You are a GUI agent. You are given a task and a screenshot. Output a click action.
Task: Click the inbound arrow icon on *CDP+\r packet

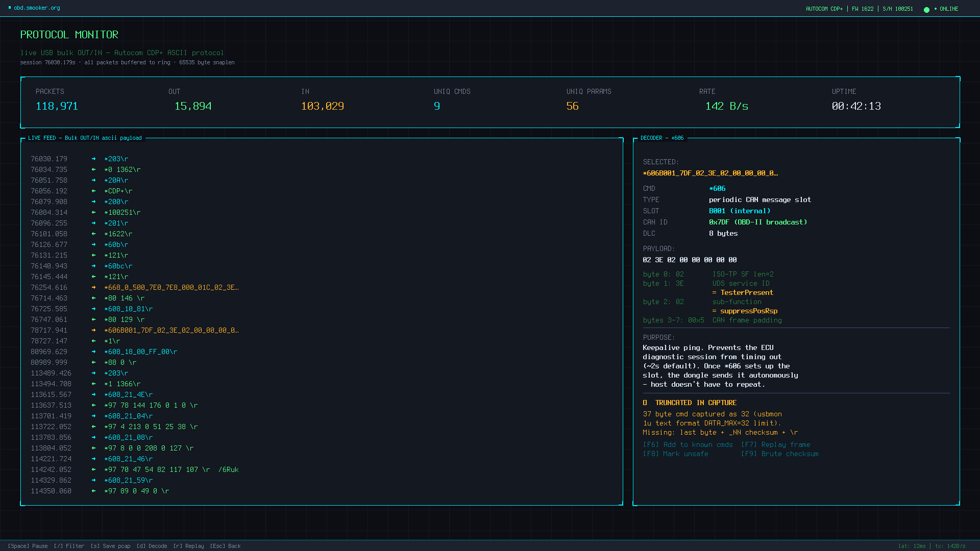[x=93, y=191]
